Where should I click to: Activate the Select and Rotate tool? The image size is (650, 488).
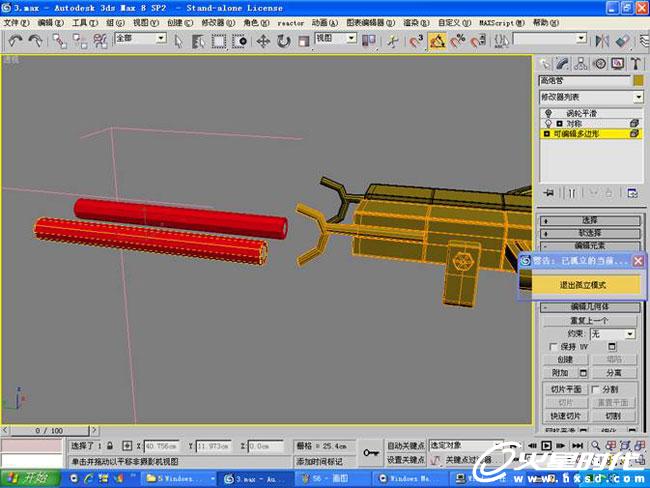tap(284, 41)
